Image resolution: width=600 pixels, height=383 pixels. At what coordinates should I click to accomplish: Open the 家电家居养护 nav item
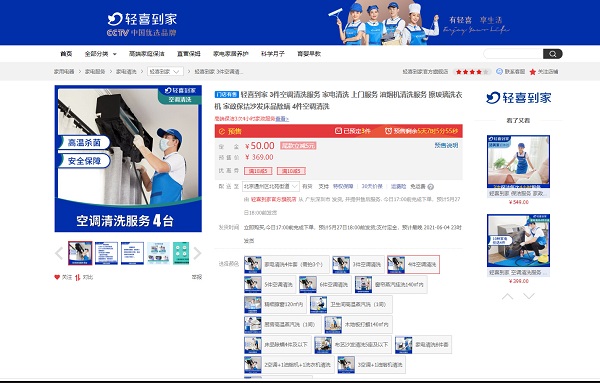[x=231, y=54]
